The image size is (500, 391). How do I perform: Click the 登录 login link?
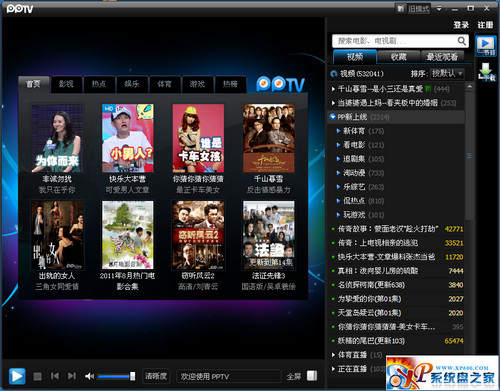click(461, 25)
